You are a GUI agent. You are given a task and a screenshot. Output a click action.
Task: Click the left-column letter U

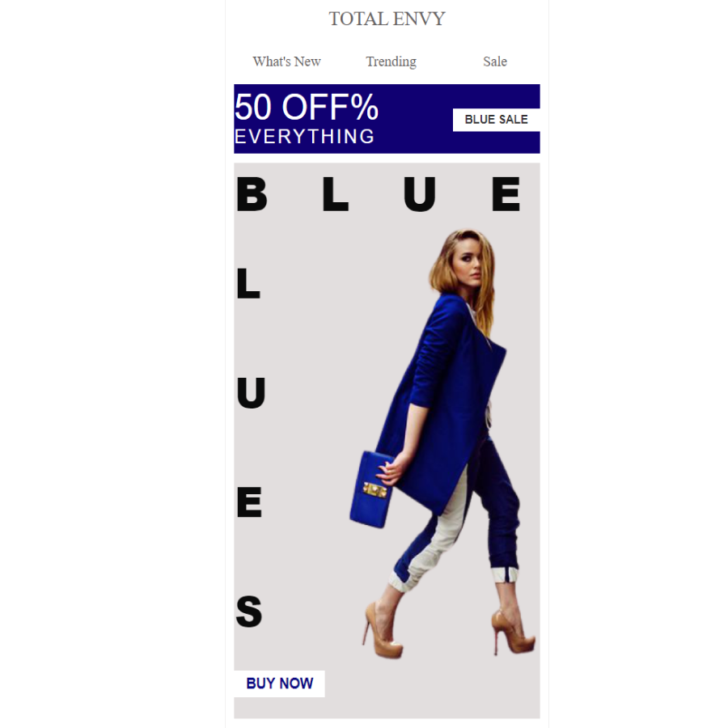point(251,393)
